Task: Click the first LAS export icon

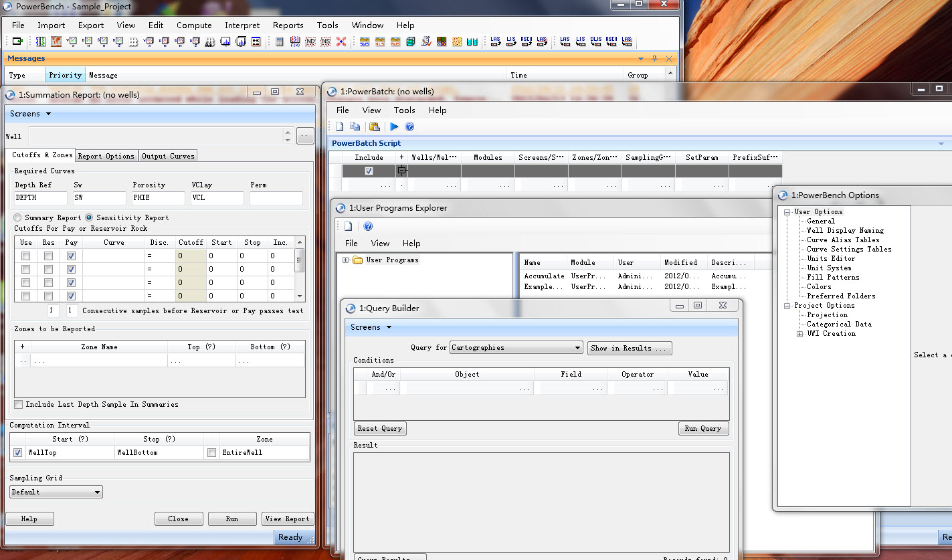Action: pyautogui.click(x=495, y=41)
